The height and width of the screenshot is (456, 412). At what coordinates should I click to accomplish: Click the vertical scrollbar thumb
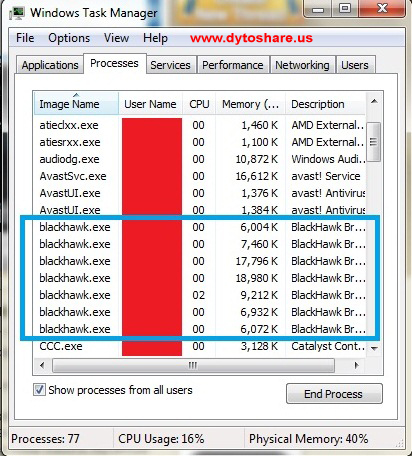click(x=374, y=142)
